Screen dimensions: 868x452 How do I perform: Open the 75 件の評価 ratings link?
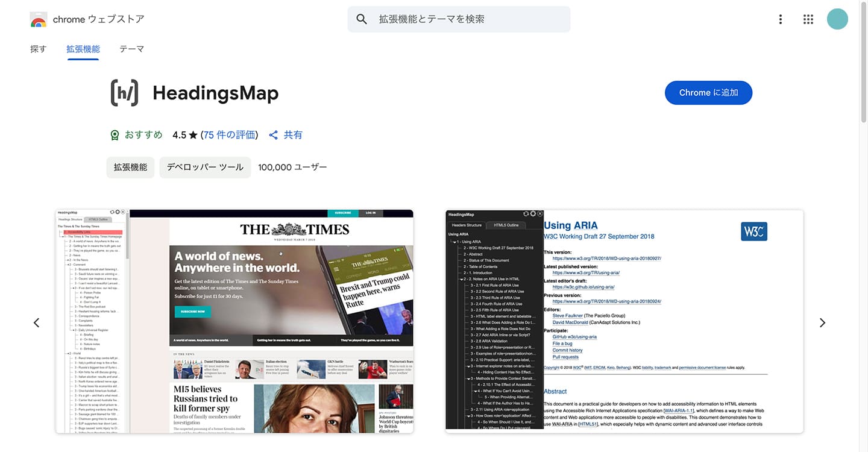tap(229, 135)
